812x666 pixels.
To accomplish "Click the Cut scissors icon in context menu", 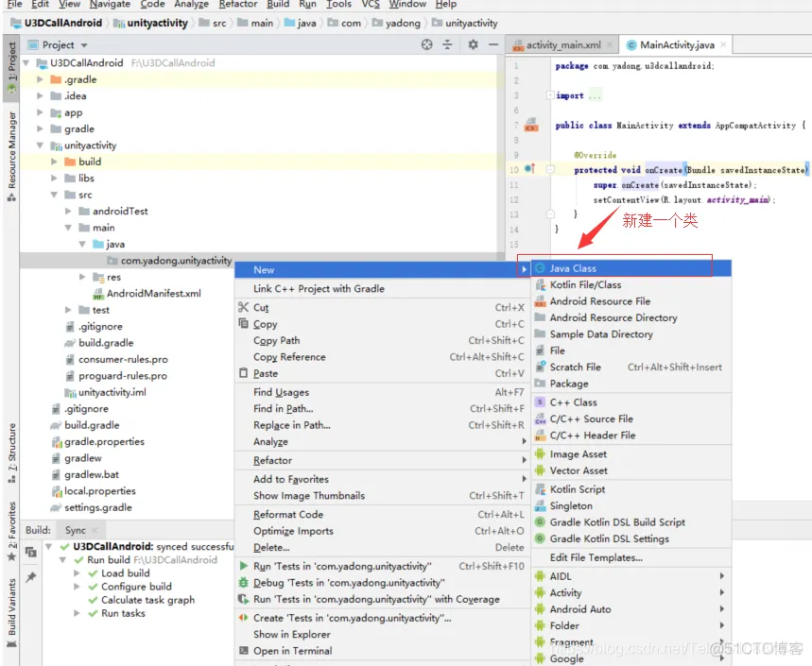I will point(243,307).
